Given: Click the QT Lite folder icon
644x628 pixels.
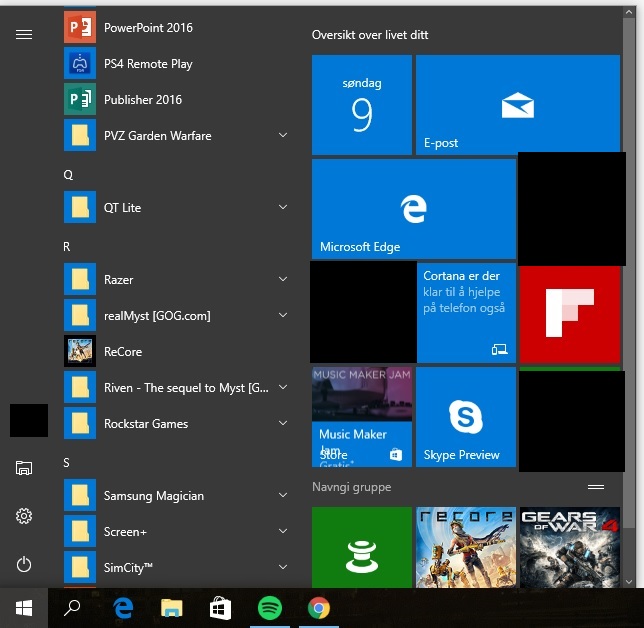Looking at the screenshot, I should tap(80, 207).
